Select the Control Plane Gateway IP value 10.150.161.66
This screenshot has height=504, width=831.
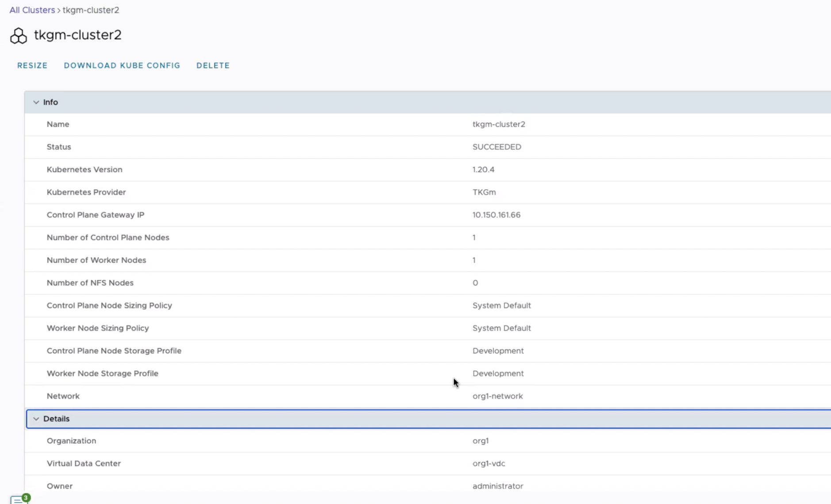click(x=496, y=215)
